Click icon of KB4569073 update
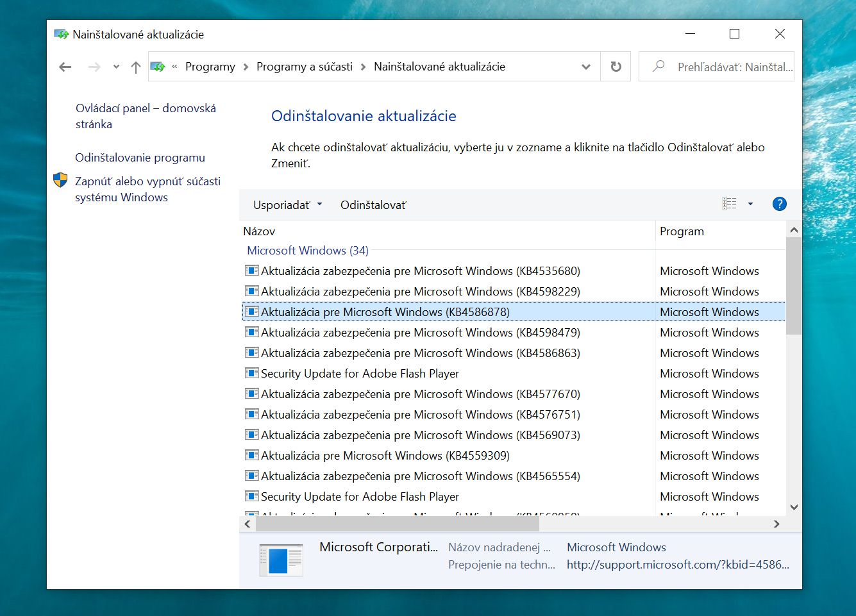 252,435
